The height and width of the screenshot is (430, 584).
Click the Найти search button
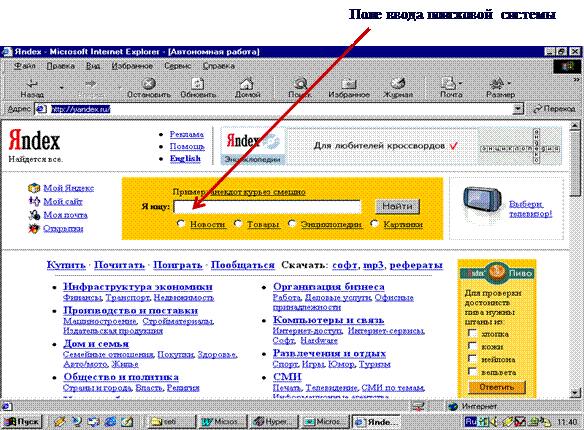click(x=397, y=206)
